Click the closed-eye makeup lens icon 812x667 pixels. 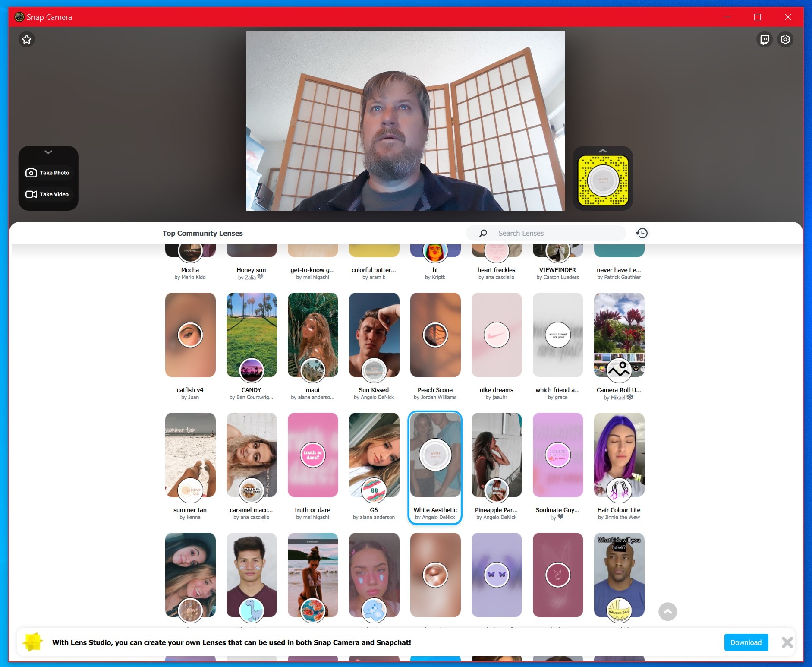pos(435,575)
